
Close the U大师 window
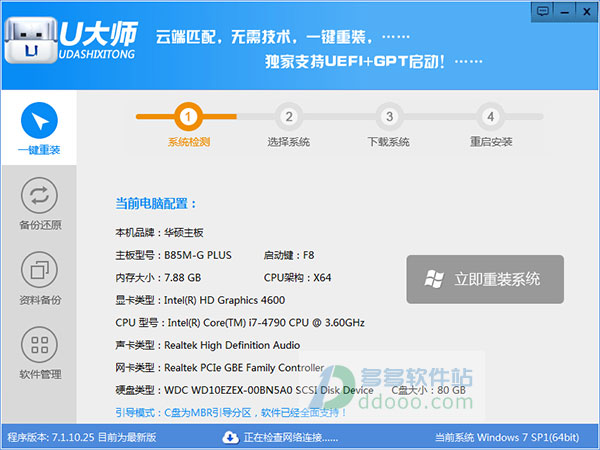[x=586, y=11]
